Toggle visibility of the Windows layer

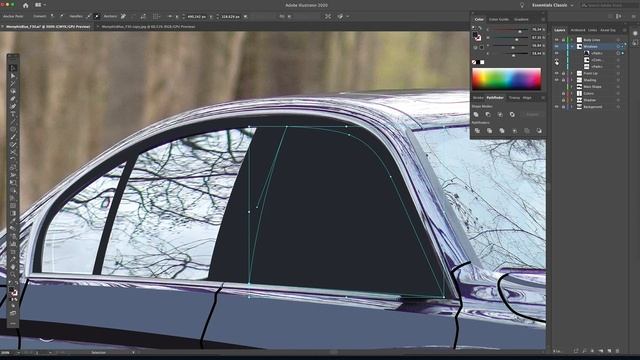(556, 47)
